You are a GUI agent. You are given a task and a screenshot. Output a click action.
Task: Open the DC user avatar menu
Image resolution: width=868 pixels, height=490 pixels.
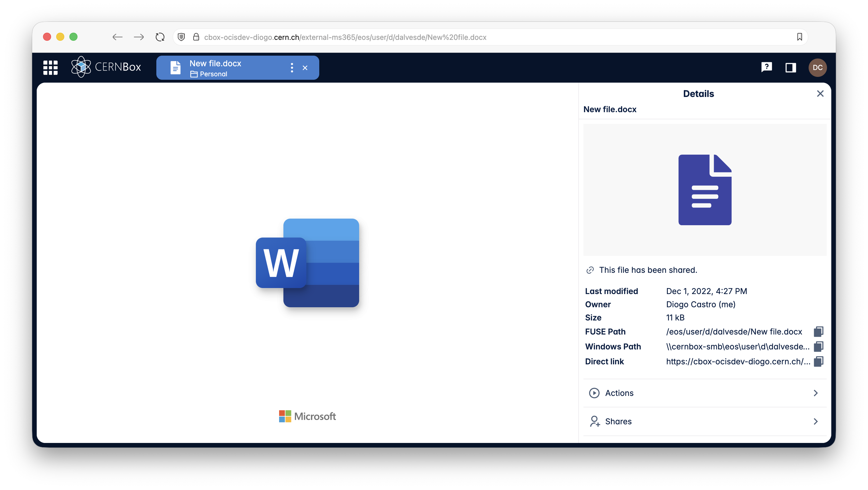click(x=818, y=67)
